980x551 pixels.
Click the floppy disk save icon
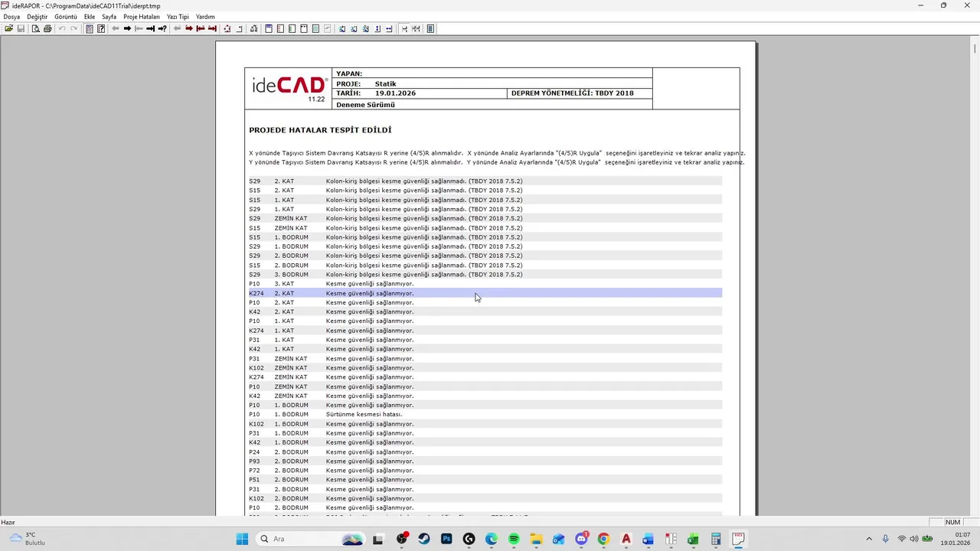tap(21, 28)
